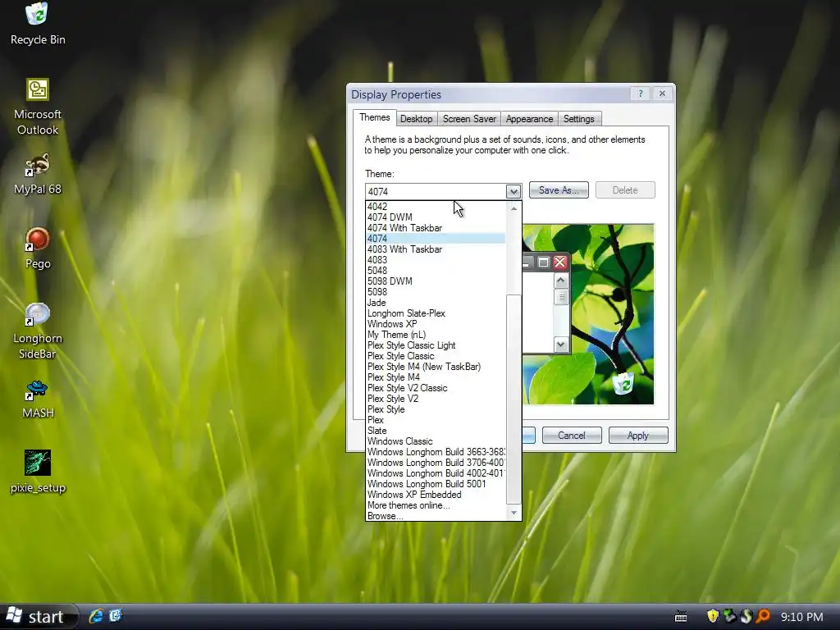Click the Cancel button

click(x=572, y=436)
